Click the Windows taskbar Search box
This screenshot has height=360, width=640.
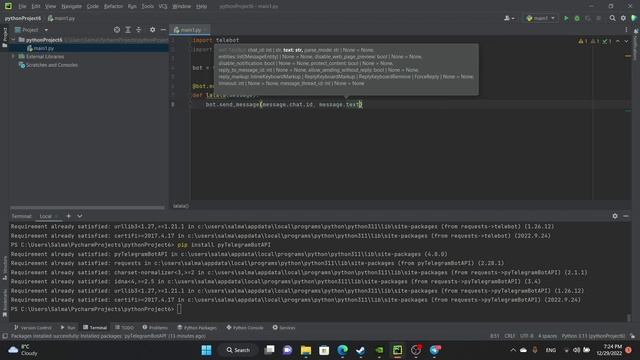[x=238, y=350]
